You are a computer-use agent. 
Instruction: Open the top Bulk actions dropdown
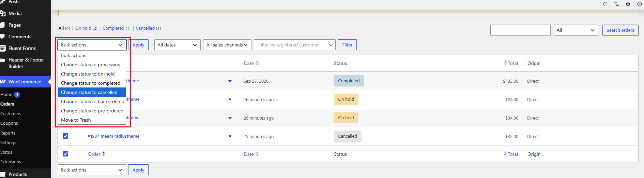tap(92, 45)
